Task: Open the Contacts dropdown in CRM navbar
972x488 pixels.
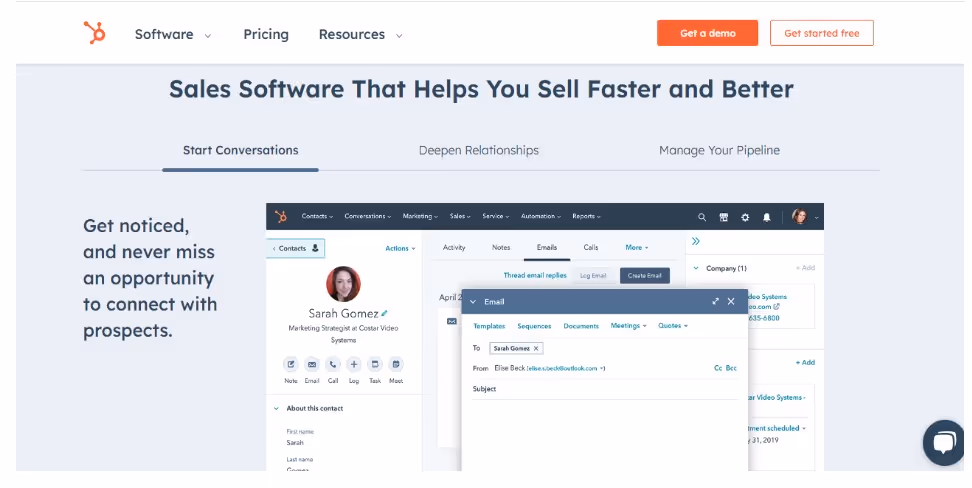Action: (317, 216)
